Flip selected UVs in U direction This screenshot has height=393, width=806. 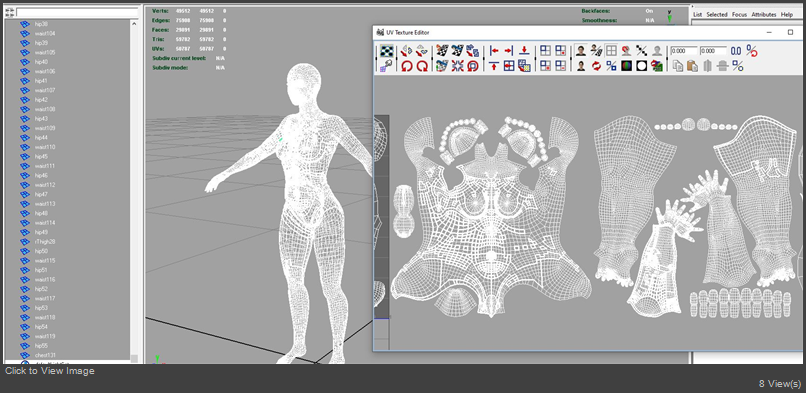pyautogui.click(x=406, y=51)
